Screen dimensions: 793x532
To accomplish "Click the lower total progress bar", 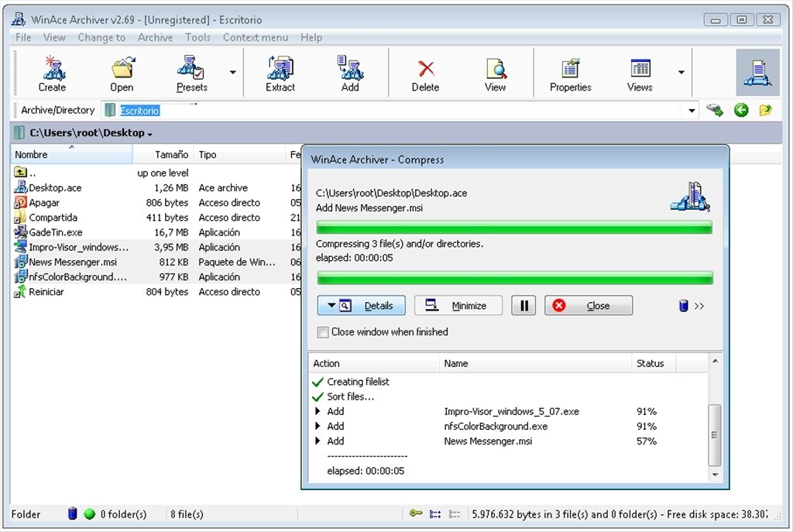I will click(x=515, y=278).
